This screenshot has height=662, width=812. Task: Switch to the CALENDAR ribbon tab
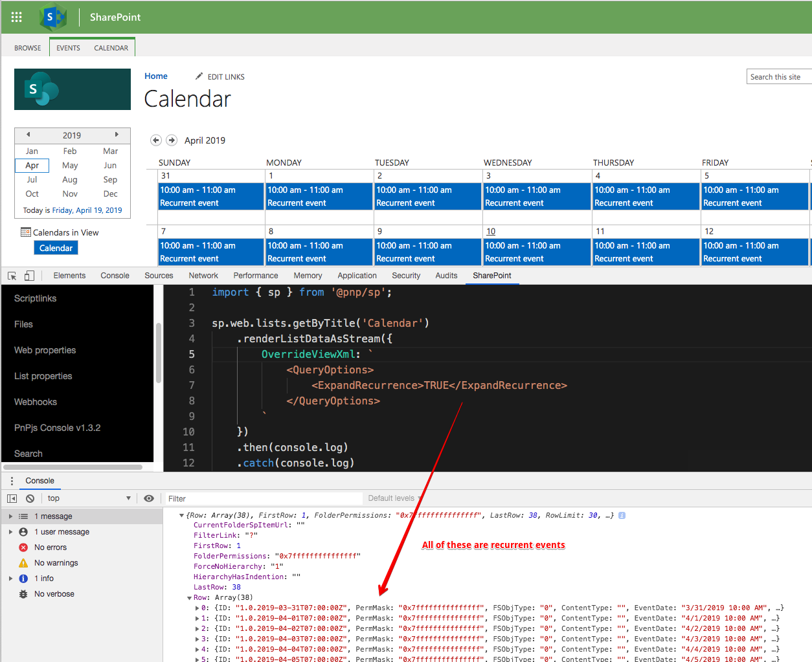coord(111,48)
